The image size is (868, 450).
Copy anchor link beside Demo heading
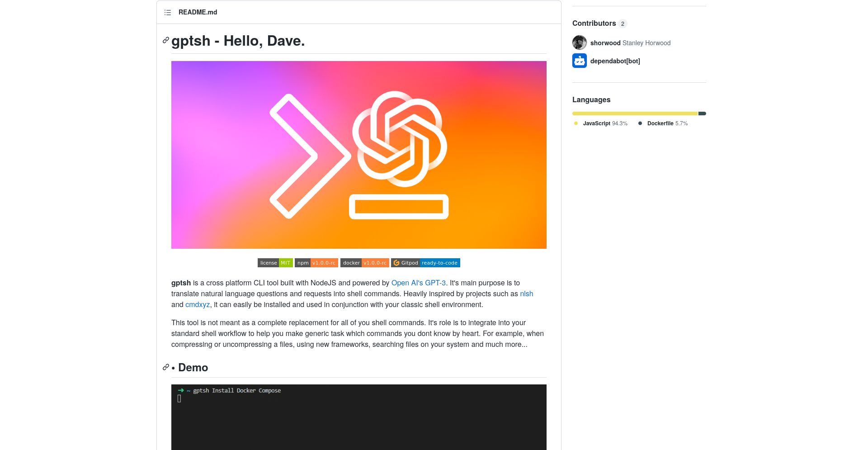click(166, 367)
